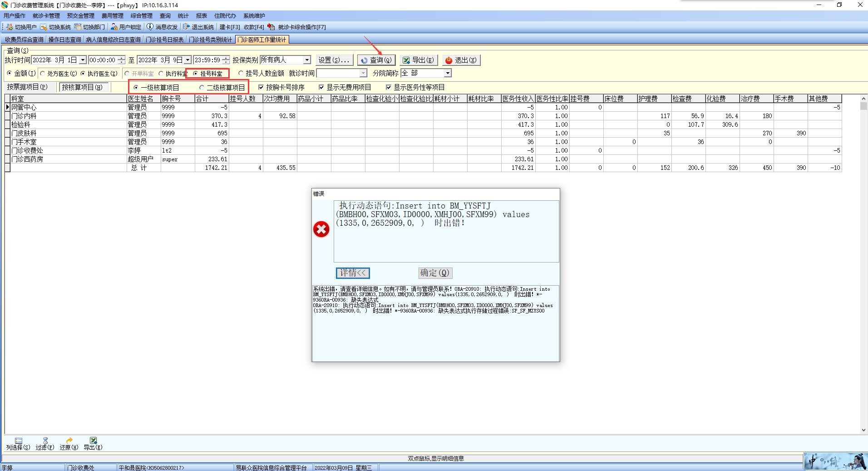Open the end date dropdown calendar
The height and width of the screenshot is (471, 868).
[187, 60]
